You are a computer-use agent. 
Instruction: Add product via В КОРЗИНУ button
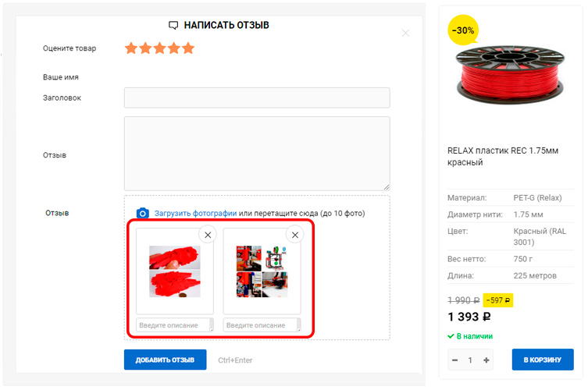pos(543,360)
